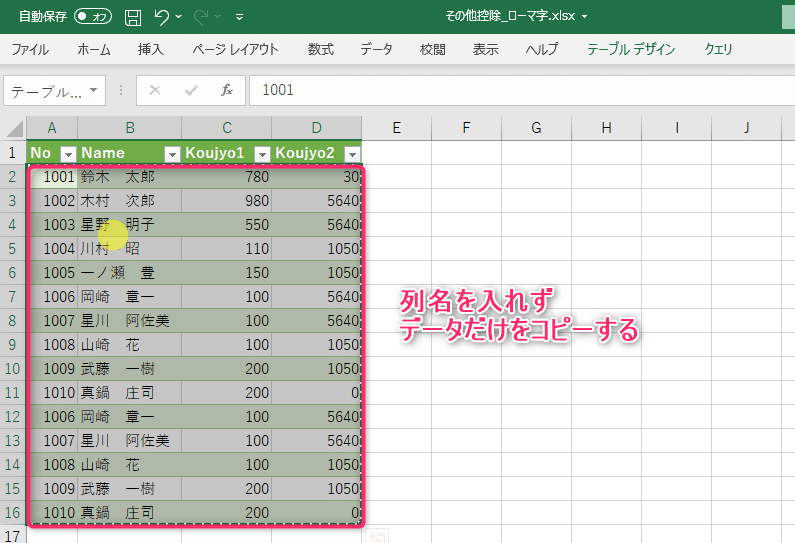Select the テーブル デザイン tab

(631, 49)
